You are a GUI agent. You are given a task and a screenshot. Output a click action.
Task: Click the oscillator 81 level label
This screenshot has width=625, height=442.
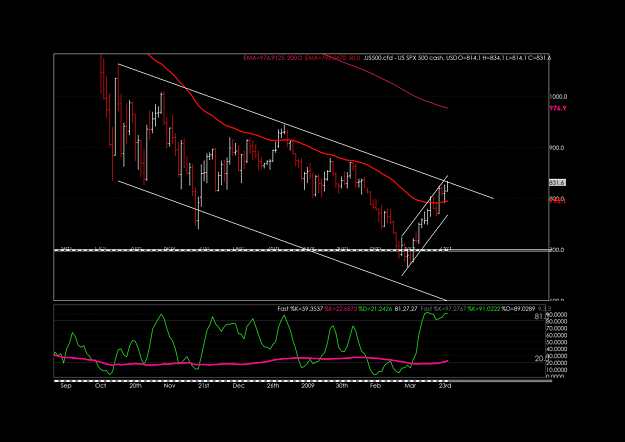pyautogui.click(x=541, y=316)
